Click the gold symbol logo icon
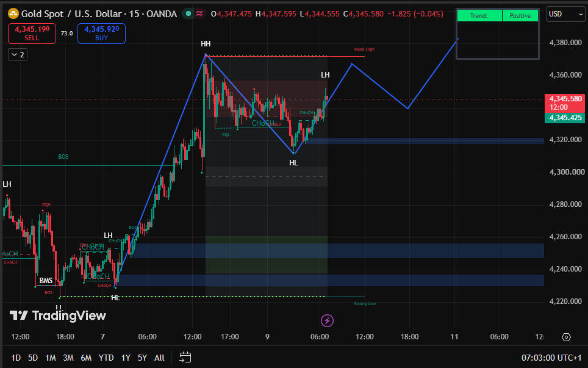 coord(13,14)
